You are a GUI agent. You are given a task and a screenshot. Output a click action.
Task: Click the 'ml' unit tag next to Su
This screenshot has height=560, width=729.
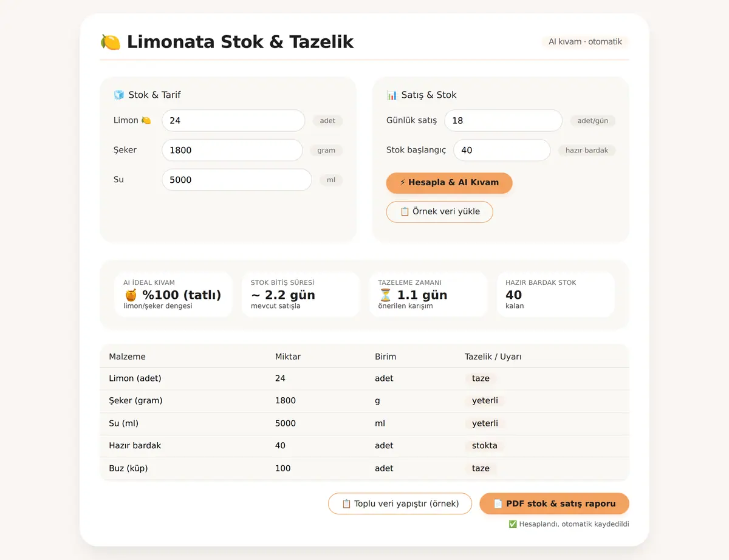point(331,180)
